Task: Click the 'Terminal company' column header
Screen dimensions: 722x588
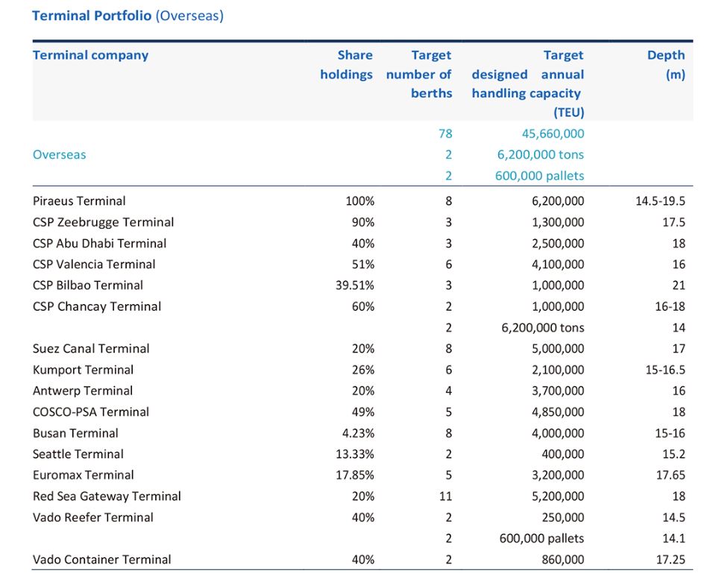Action: point(91,55)
